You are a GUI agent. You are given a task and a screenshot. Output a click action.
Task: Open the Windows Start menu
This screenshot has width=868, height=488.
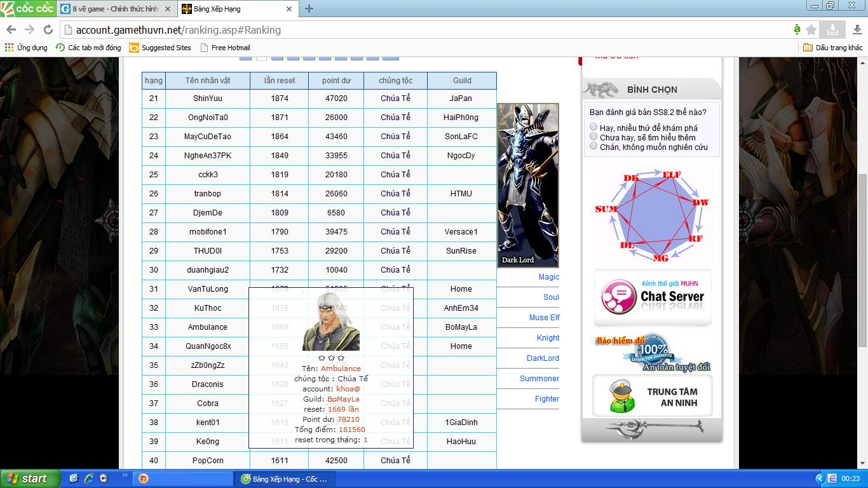pyautogui.click(x=30, y=478)
